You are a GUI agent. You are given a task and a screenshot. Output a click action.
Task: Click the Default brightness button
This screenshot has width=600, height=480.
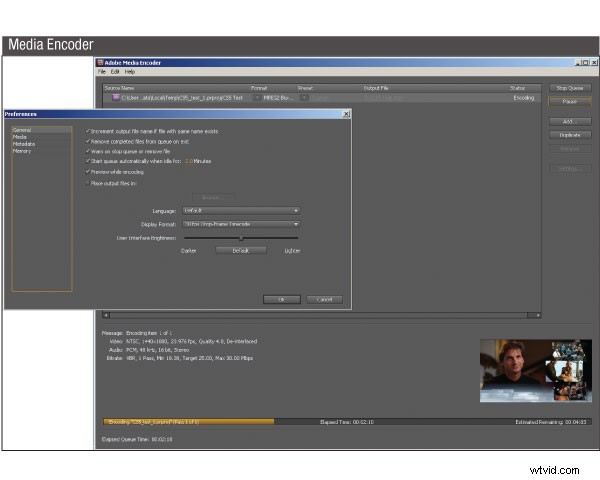tap(241, 251)
